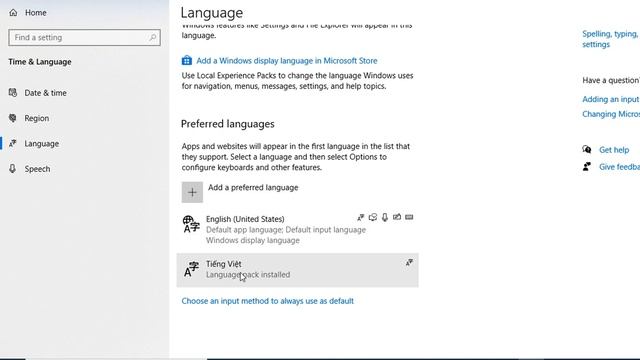640x360 pixels.
Task: Open Region settings page
Action: tap(37, 118)
